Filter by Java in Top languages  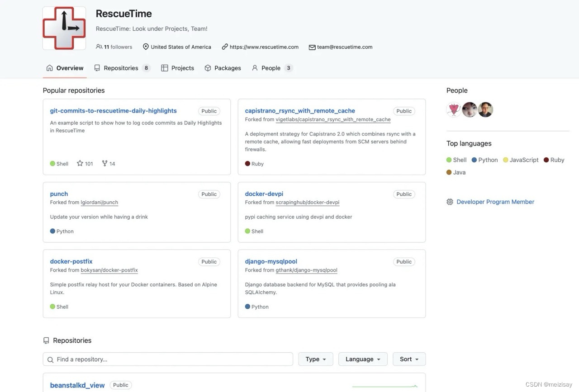pyautogui.click(x=456, y=172)
